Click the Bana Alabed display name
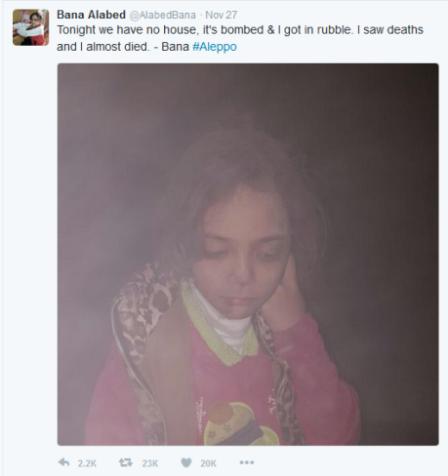Image resolution: width=448 pixels, height=476 pixels. [91, 15]
